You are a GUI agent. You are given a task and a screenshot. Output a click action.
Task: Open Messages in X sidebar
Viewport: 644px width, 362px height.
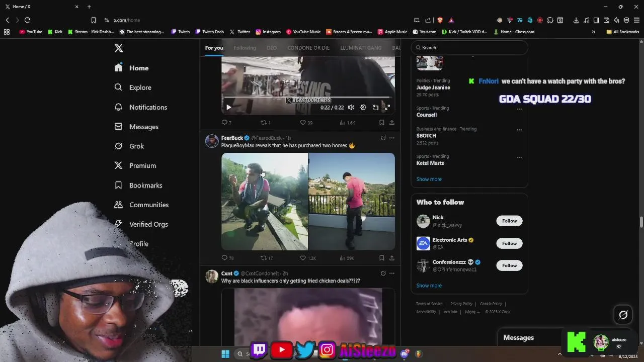pos(136,127)
